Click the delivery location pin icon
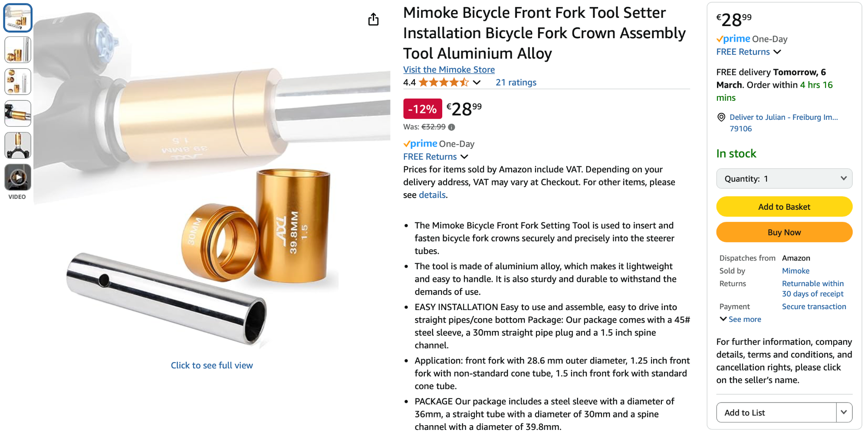The height and width of the screenshot is (436, 868). [x=721, y=117]
